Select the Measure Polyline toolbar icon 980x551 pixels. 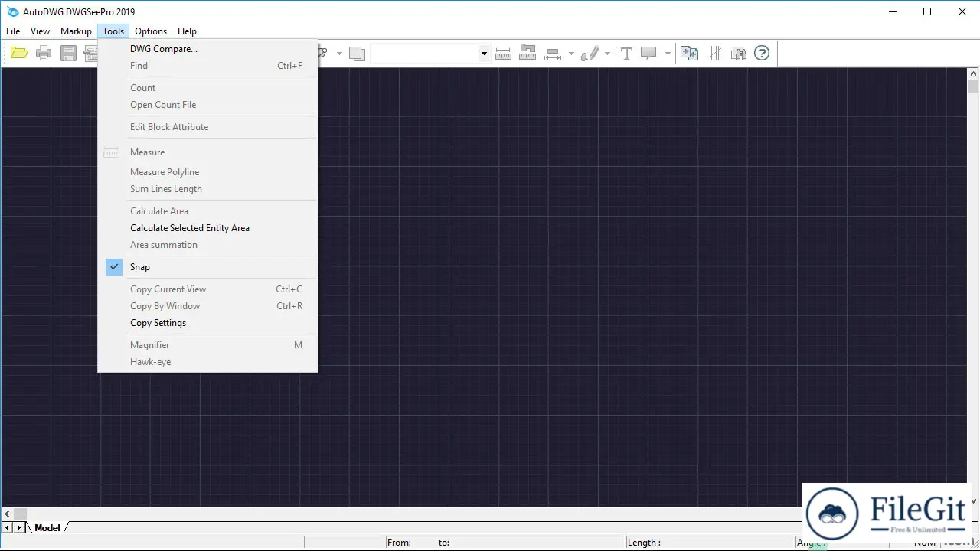528,54
